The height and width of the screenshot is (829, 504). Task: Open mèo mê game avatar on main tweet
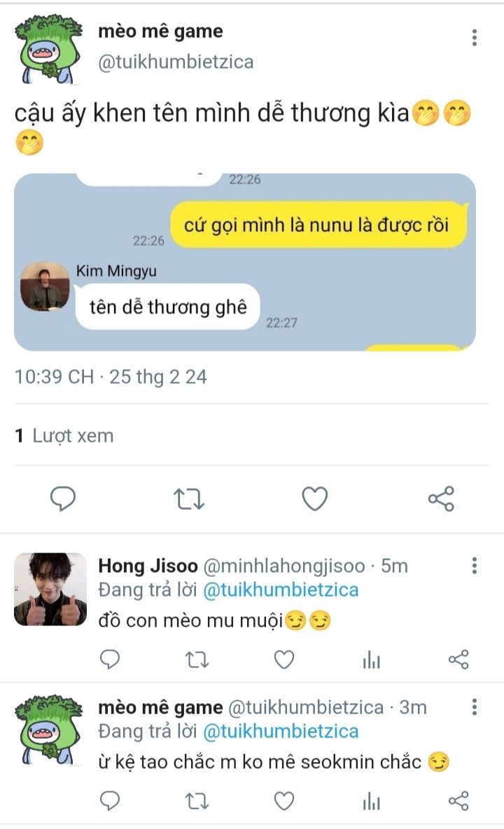click(x=49, y=48)
